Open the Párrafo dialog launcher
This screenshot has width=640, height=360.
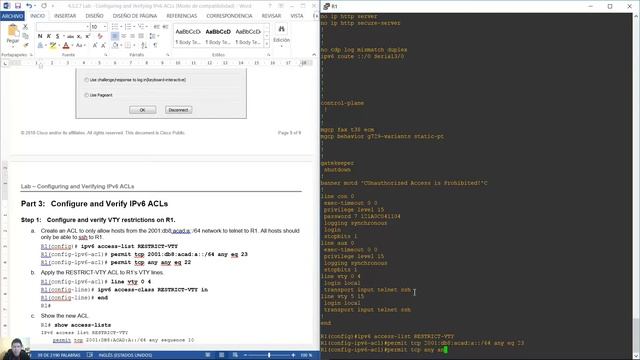pyautogui.click(x=167, y=55)
